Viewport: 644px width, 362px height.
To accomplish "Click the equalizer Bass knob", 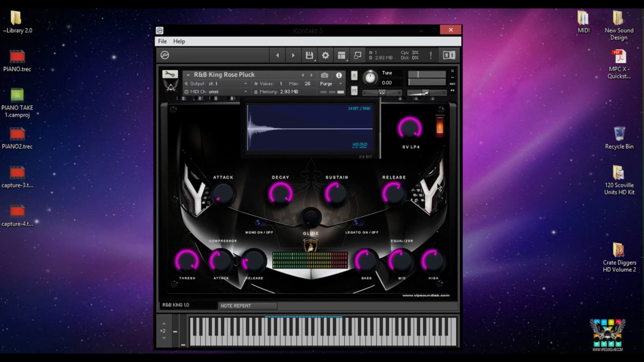I will point(366,261).
